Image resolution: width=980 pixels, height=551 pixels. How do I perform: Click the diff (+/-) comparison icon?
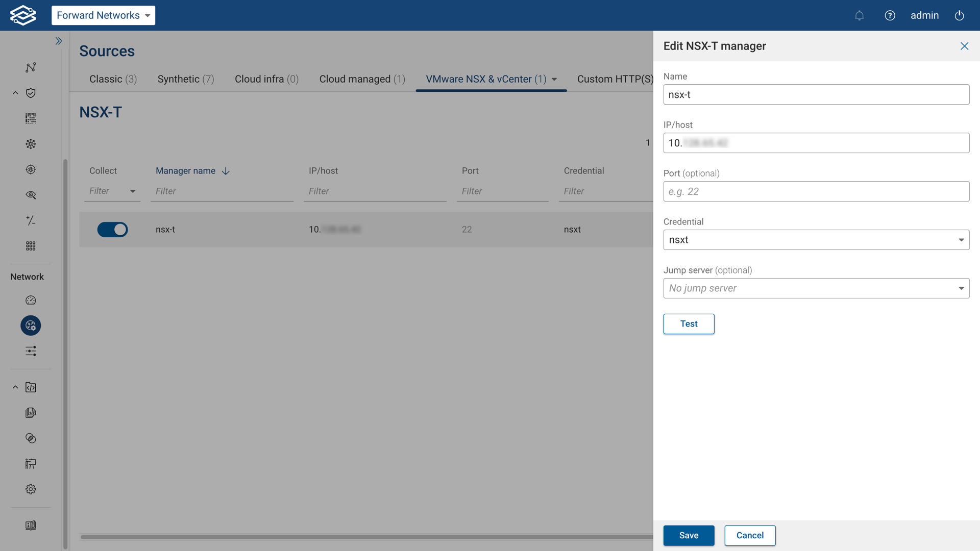pyautogui.click(x=31, y=220)
